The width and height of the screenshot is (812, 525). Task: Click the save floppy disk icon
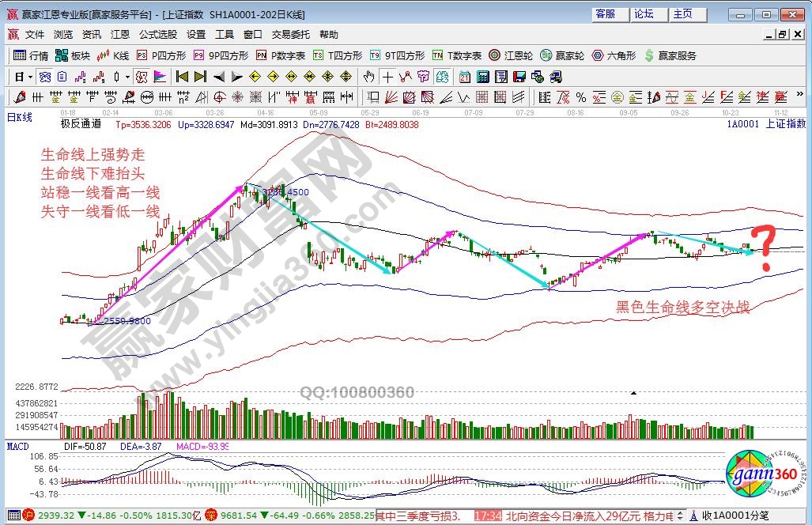coord(519,77)
